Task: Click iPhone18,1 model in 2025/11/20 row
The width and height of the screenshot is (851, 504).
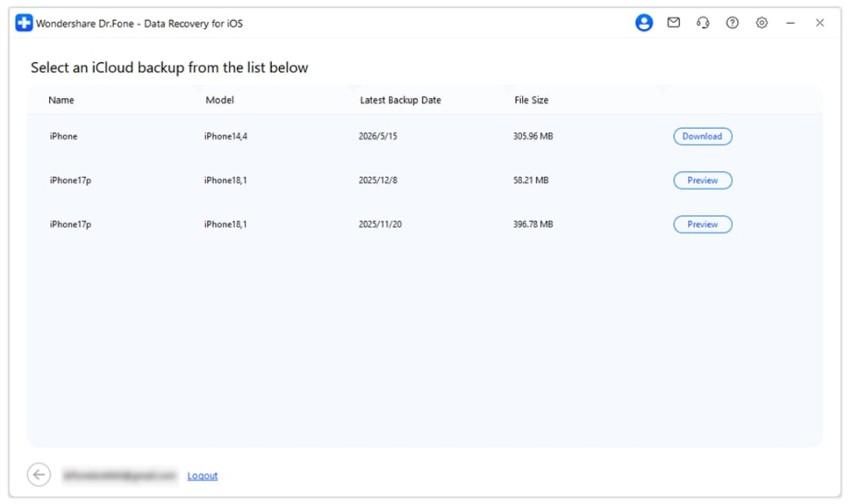Action: click(226, 224)
